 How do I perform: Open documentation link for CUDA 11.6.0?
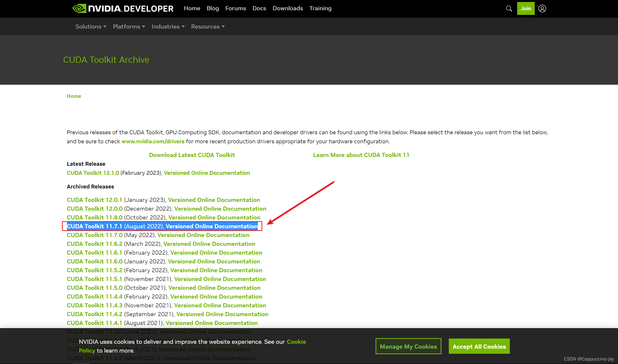(214, 262)
